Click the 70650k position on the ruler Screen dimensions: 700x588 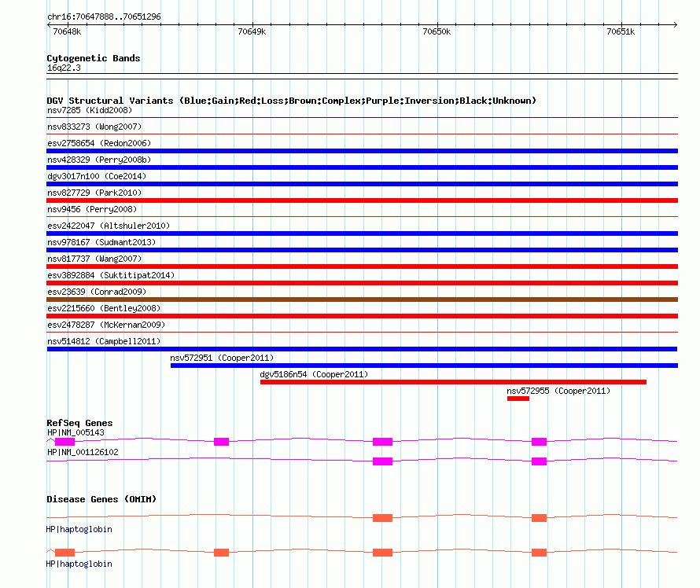(x=437, y=32)
